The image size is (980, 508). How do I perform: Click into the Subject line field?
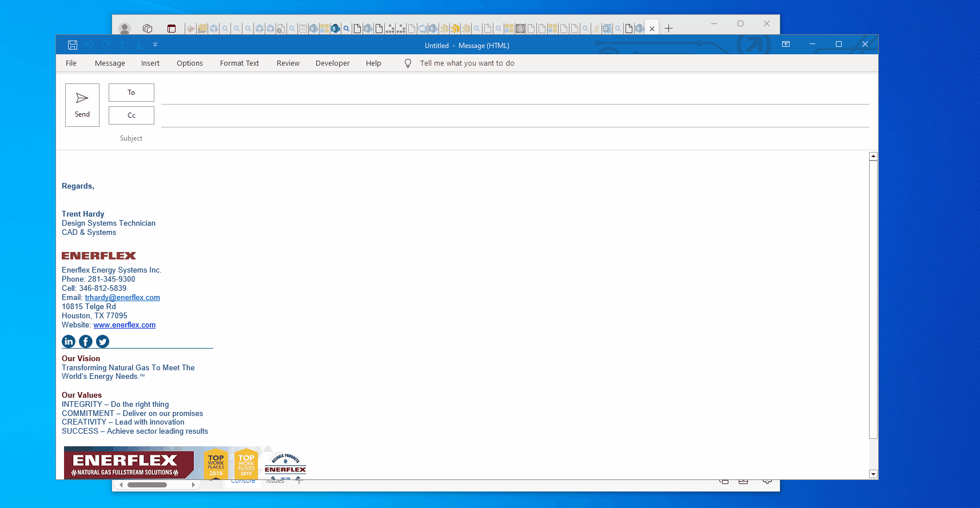point(515,138)
